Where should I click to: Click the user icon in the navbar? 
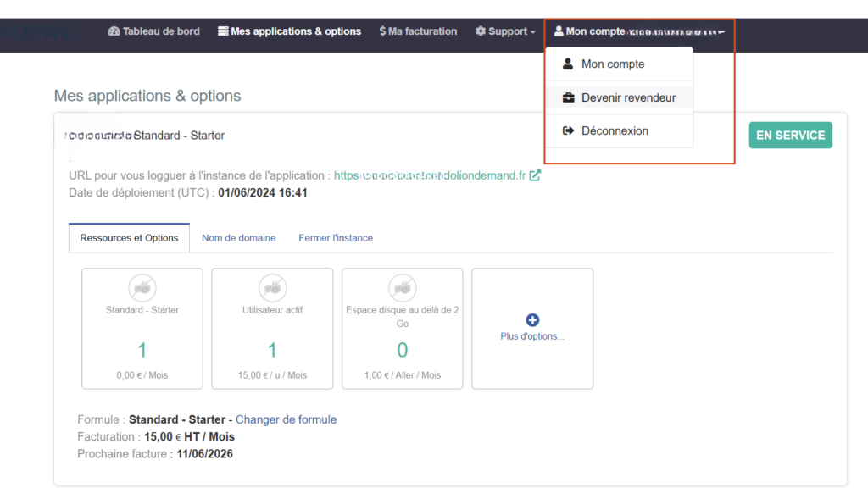coord(559,31)
